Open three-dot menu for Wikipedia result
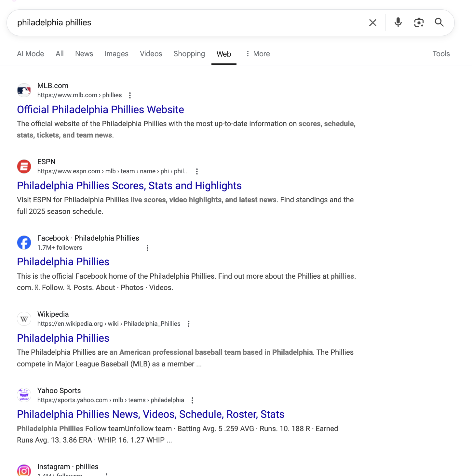 pyautogui.click(x=189, y=324)
